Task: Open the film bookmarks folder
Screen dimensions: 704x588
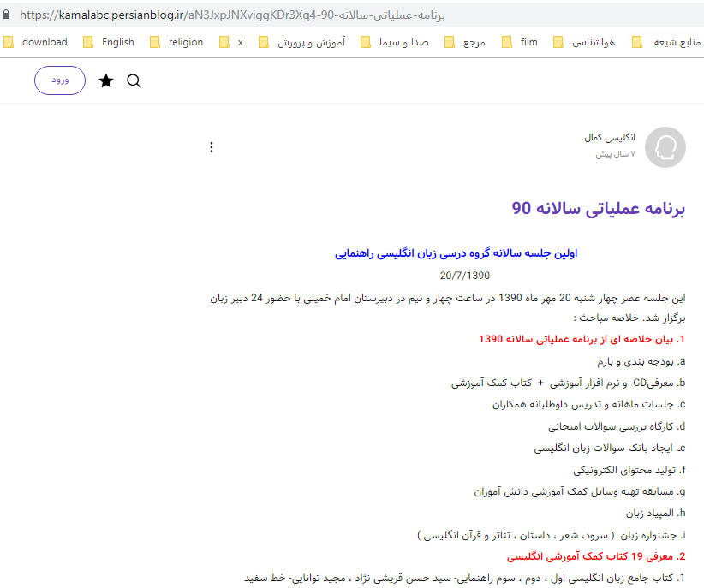Action: pyautogui.click(x=520, y=42)
